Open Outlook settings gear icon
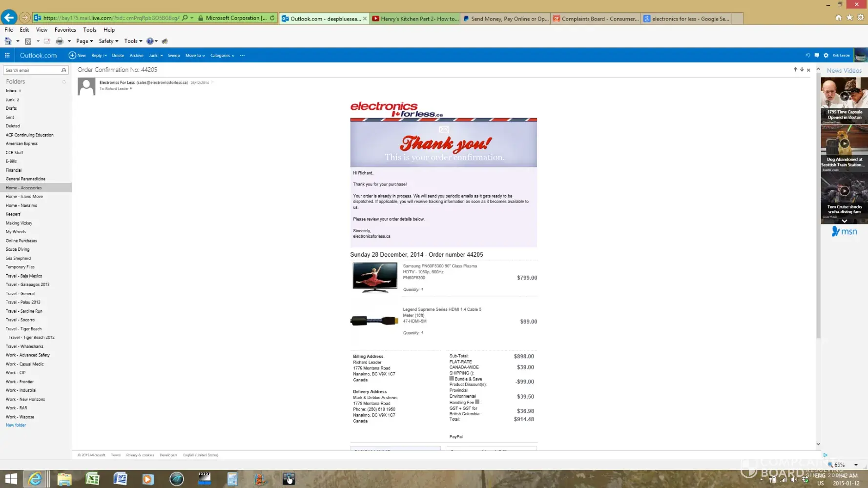This screenshot has width=868, height=488. coord(826,56)
